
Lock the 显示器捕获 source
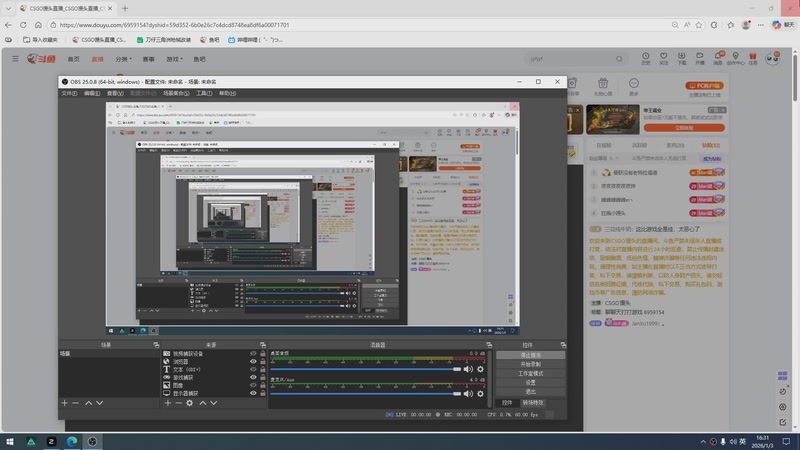[x=263, y=393]
